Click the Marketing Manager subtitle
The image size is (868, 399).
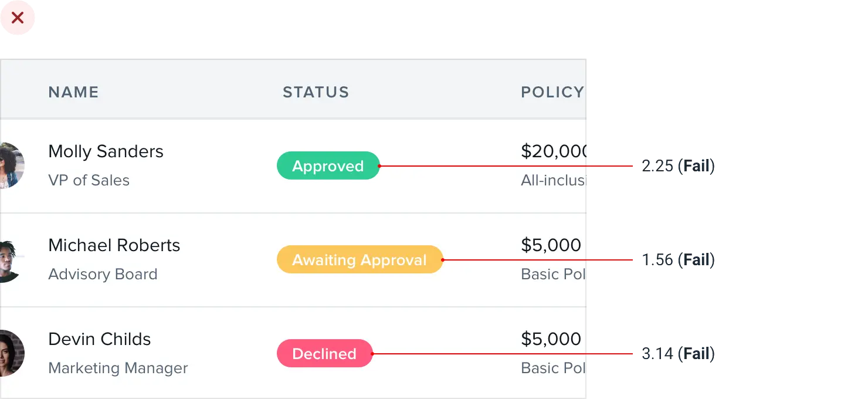point(118,368)
